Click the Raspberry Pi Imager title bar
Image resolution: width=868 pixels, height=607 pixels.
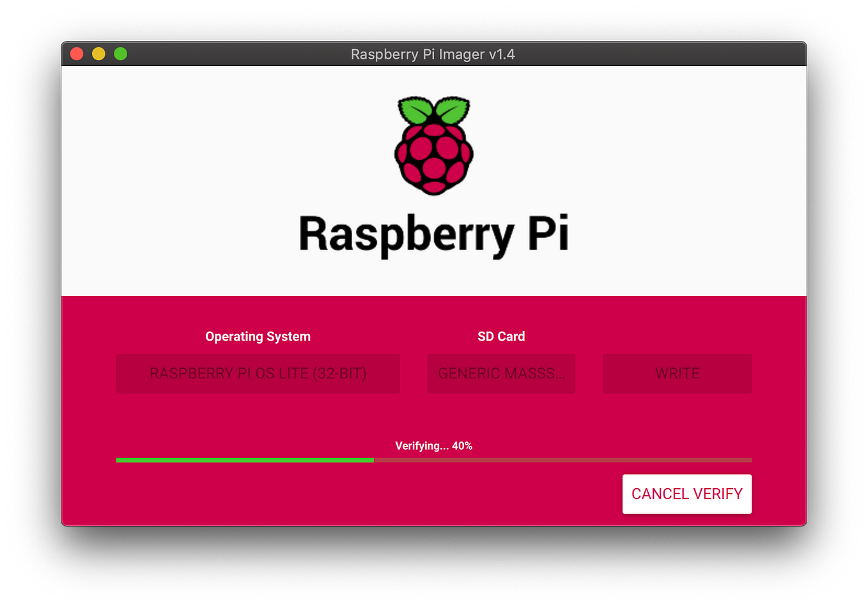point(433,54)
